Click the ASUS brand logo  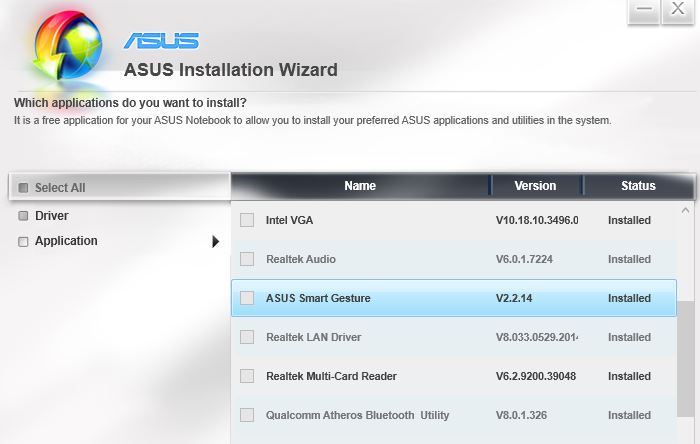tap(161, 41)
